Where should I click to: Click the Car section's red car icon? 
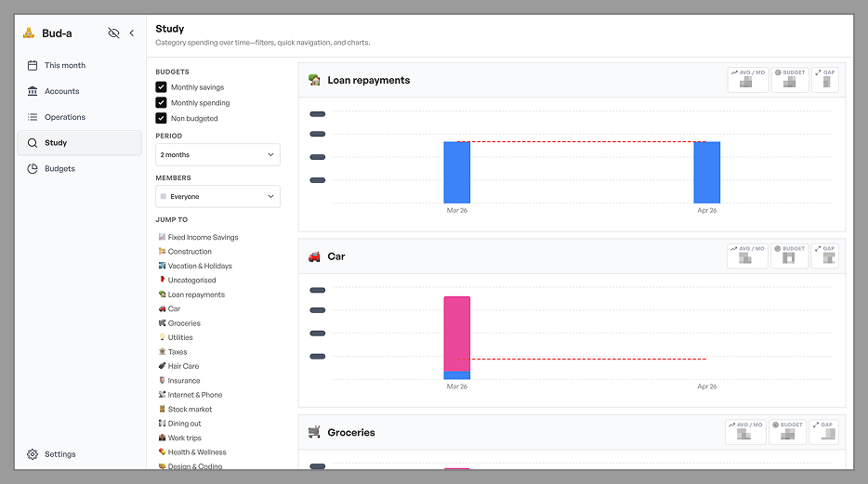tap(314, 256)
